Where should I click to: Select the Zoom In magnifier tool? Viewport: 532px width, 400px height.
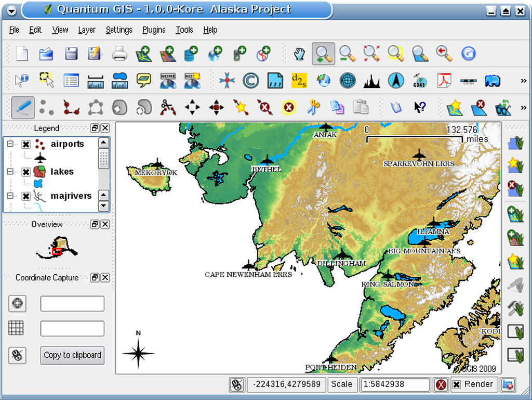[x=323, y=54]
